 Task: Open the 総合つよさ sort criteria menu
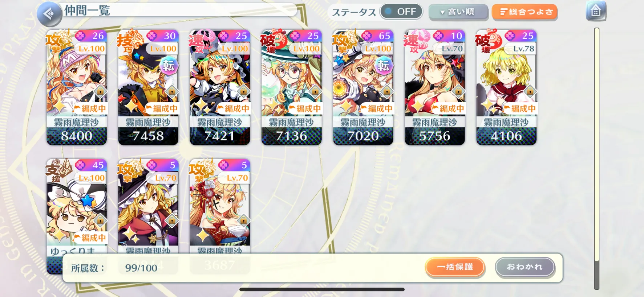click(x=524, y=12)
